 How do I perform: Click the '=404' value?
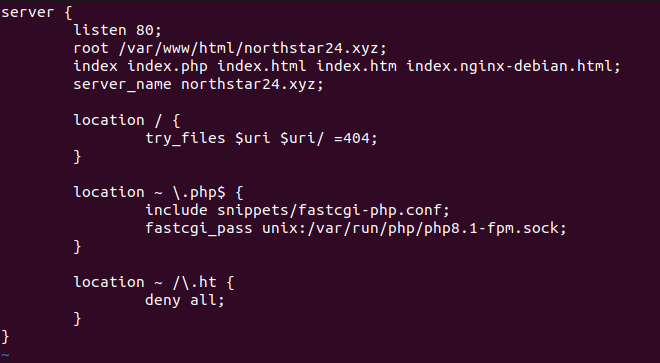point(351,139)
